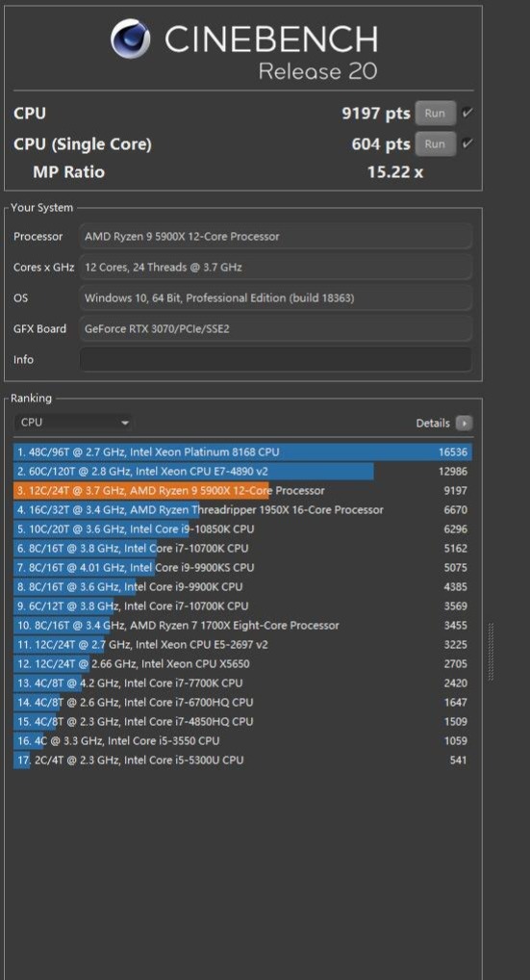
Task: Select the Core i9-9900KS ranking entry
Action: (242, 568)
